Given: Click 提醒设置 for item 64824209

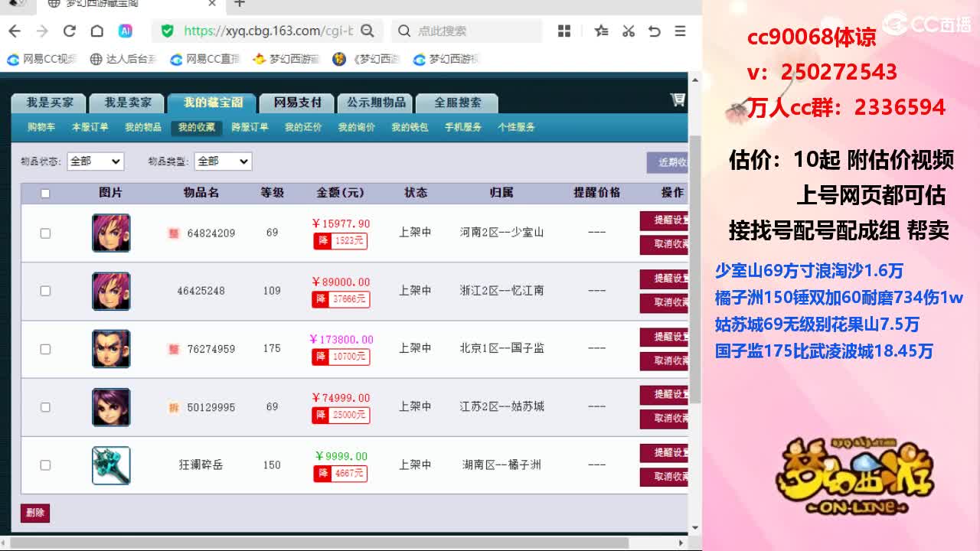Looking at the screenshot, I should tap(664, 220).
